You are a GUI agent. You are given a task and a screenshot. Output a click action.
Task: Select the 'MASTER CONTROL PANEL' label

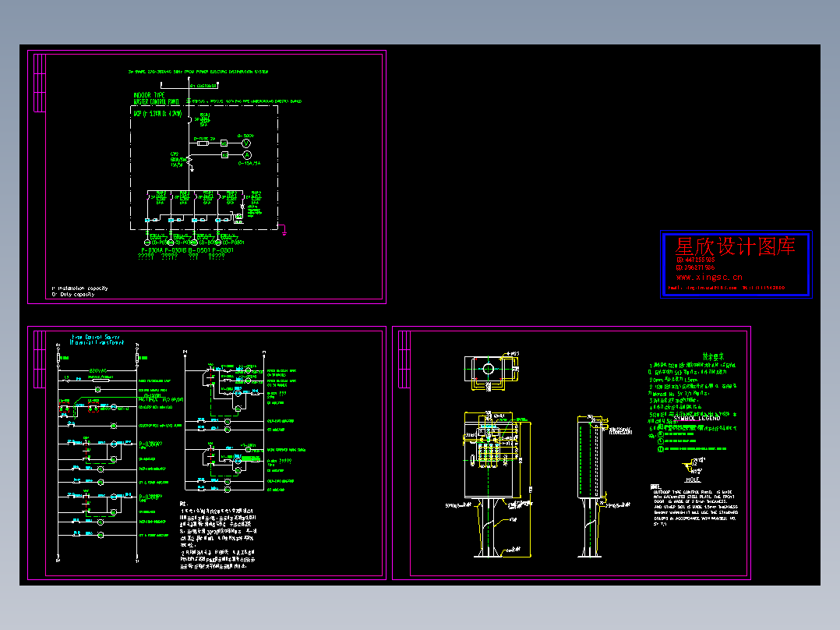pos(156,101)
